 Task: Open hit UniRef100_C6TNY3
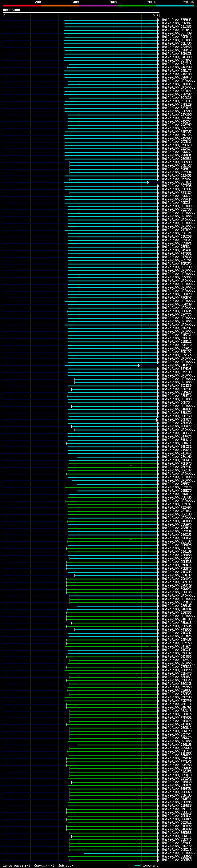tap(176, 30)
